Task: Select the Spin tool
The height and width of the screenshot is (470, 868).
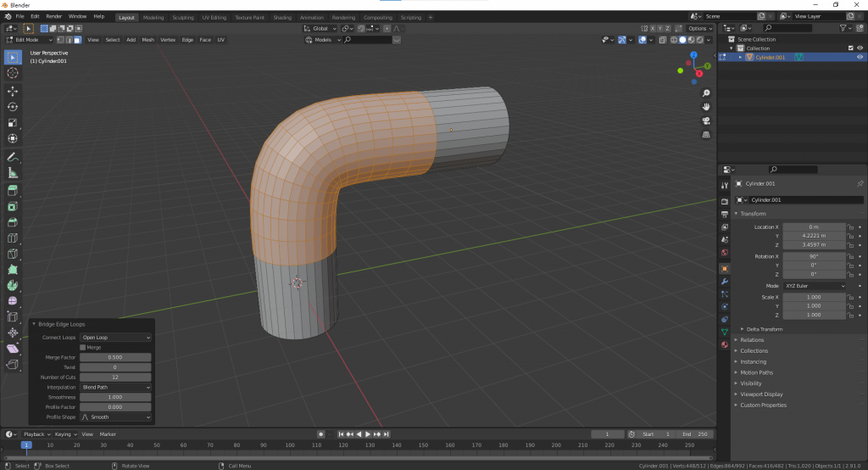Action: click(13, 285)
